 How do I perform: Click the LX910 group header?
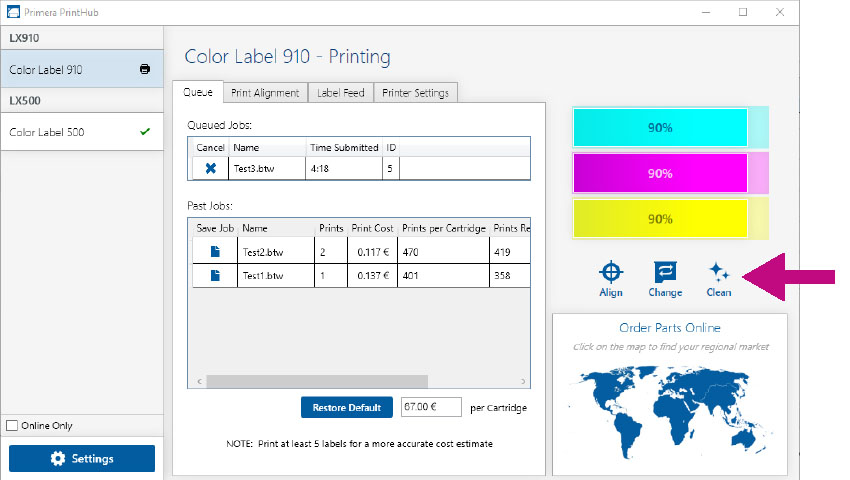pos(82,38)
